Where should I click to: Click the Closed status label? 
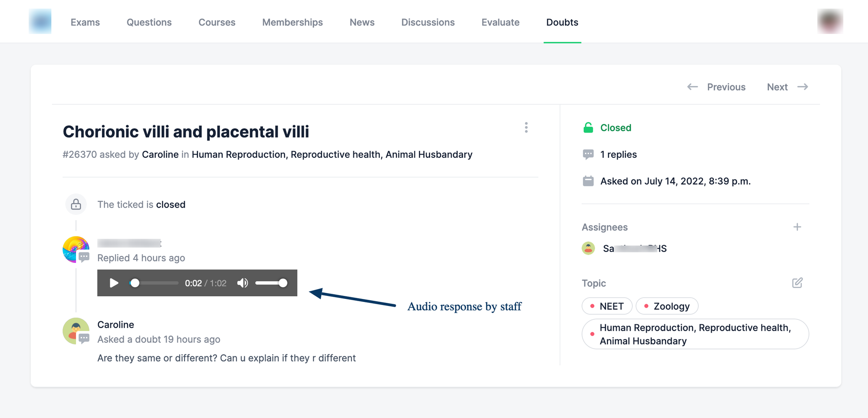(x=616, y=128)
